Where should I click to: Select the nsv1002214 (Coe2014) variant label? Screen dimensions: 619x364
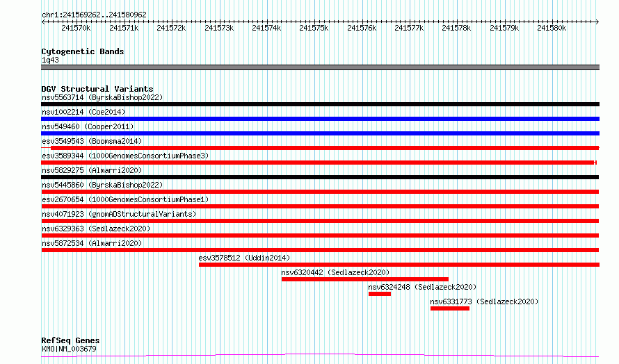pyautogui.click(x=83, y=112)
